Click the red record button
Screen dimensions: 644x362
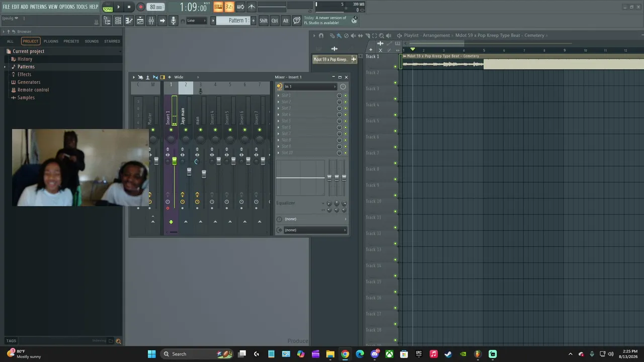[140, 7]
